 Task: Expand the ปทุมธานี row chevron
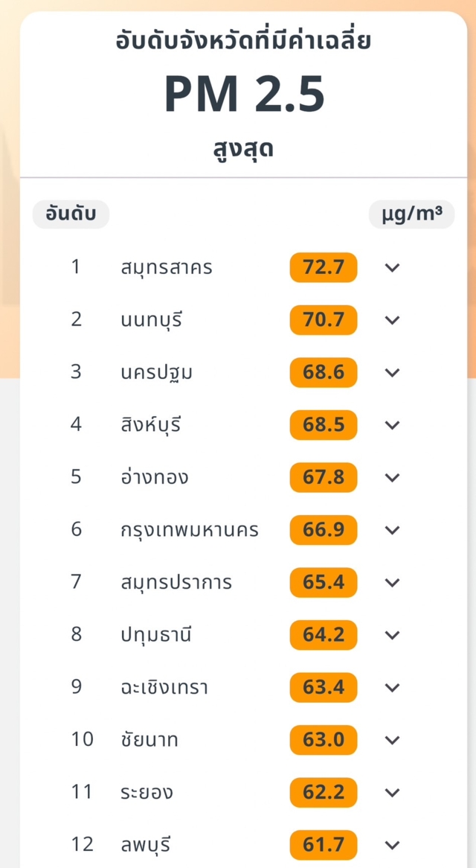[x=393, y=635]
